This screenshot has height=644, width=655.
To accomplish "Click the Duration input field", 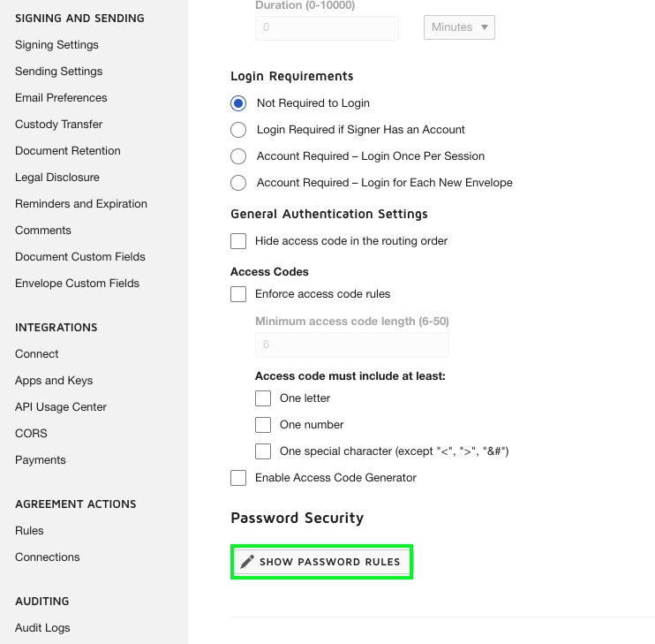I will [327, 27].
